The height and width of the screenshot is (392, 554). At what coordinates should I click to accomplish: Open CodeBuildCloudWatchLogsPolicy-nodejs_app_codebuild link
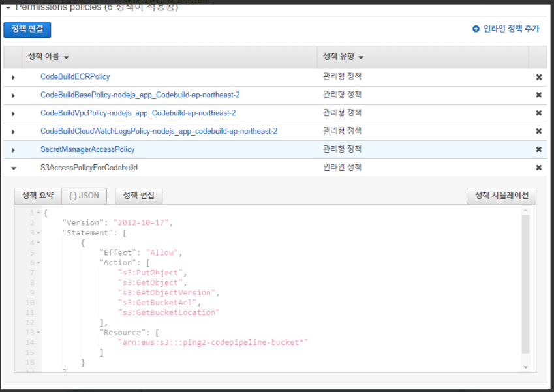point(159,131)
